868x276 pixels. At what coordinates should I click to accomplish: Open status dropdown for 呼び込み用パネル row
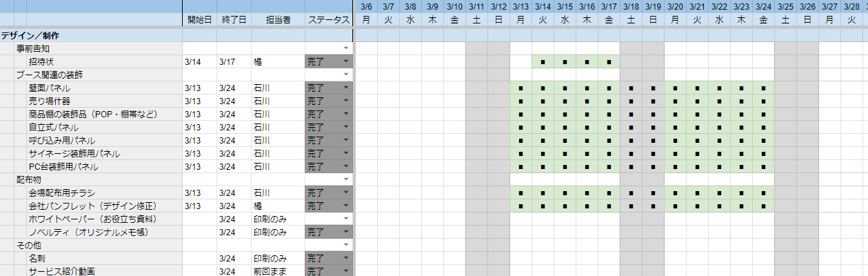point(346,141)
